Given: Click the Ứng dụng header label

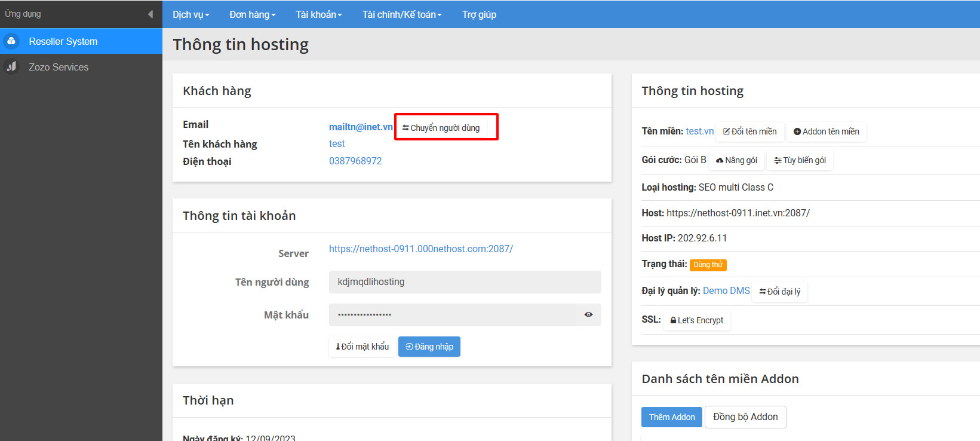Looking at the screenshot, I should tap(23, 14).
